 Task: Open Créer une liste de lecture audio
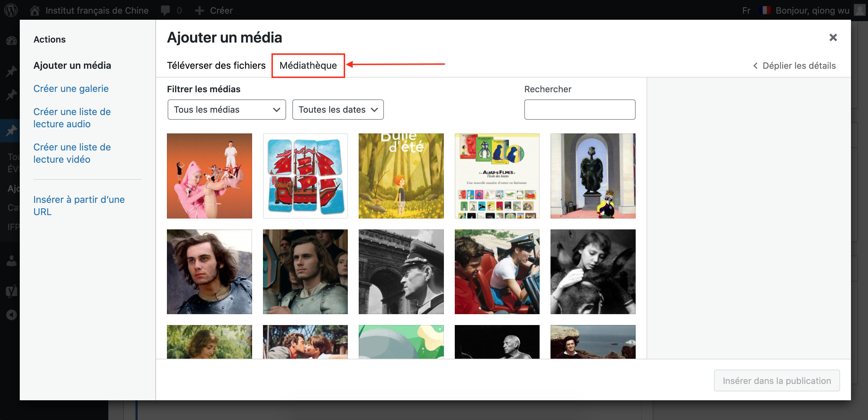pos(72,118)
